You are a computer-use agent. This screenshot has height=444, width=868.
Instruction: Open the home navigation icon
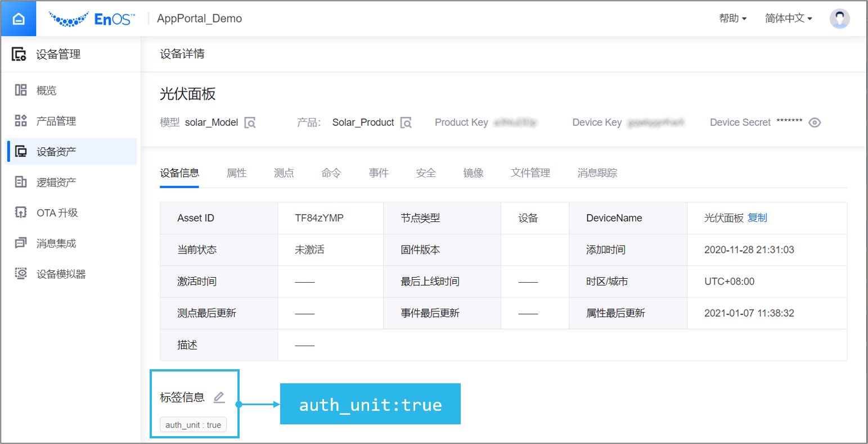[x=19, y=18]
